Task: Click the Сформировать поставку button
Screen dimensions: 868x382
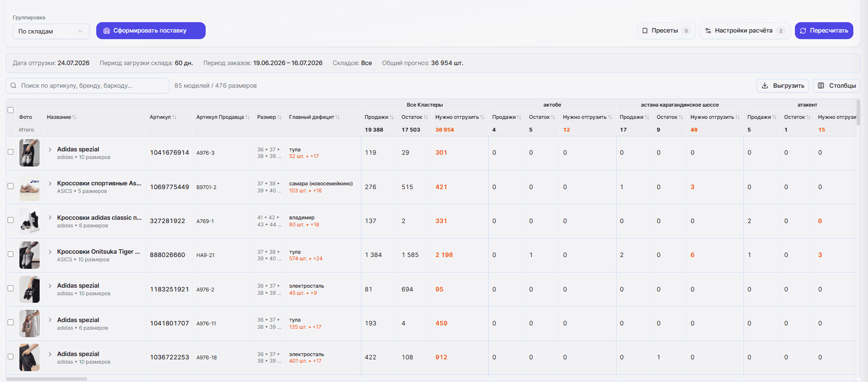Action: [151, 31]
